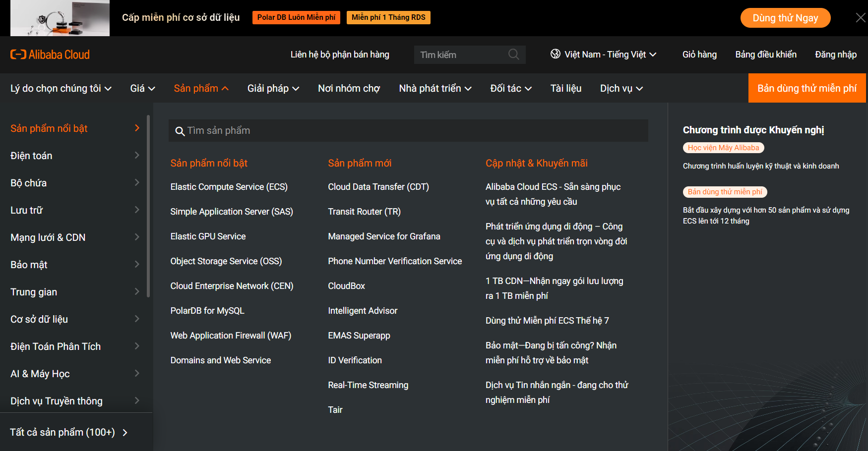The width and height of the screenshot is (868, 451).
Task: Open Object Storage Service (OSS)
Action: coord(226,261)
